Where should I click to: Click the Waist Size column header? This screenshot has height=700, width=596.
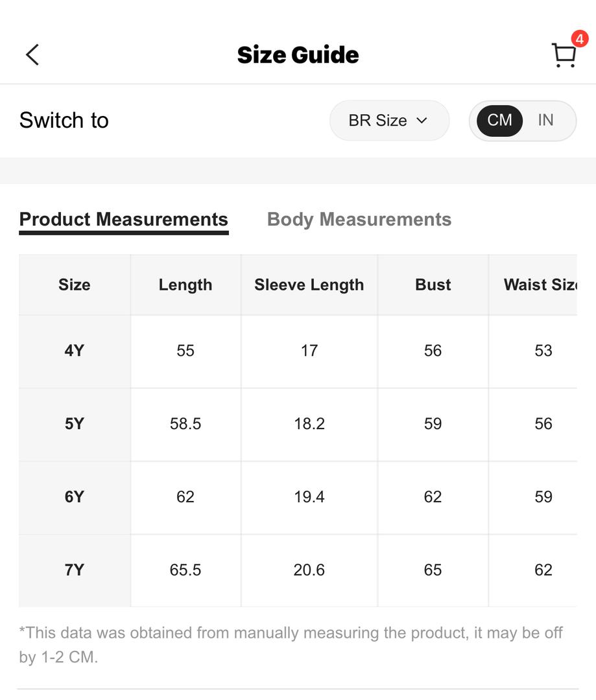[540, 285]
